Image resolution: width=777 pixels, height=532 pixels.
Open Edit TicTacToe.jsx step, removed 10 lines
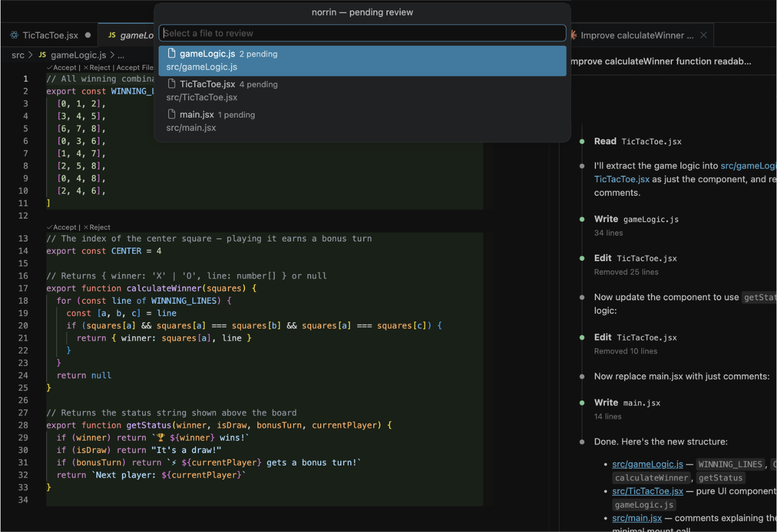[635, 338]
